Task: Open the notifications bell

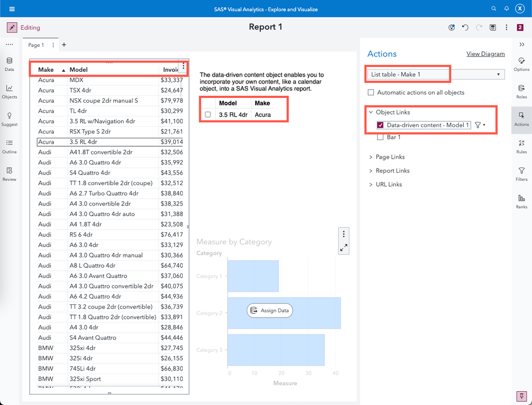Action: pos(506,9)
